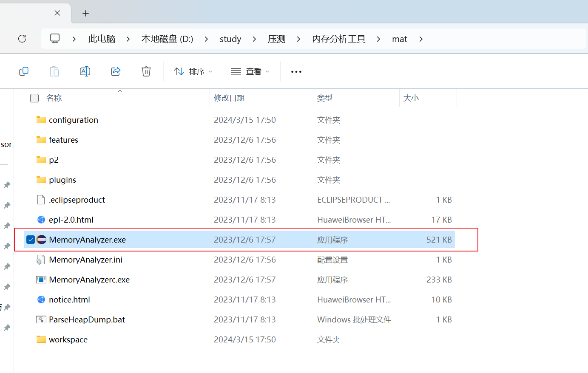
Task: Click the workspace folder icon
Action: [x=41, y=339]
